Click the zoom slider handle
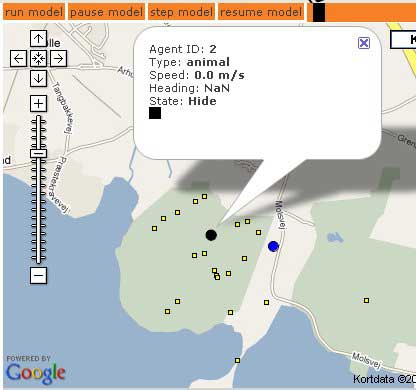Screen dimensions: 416x390 click(39, 153)
